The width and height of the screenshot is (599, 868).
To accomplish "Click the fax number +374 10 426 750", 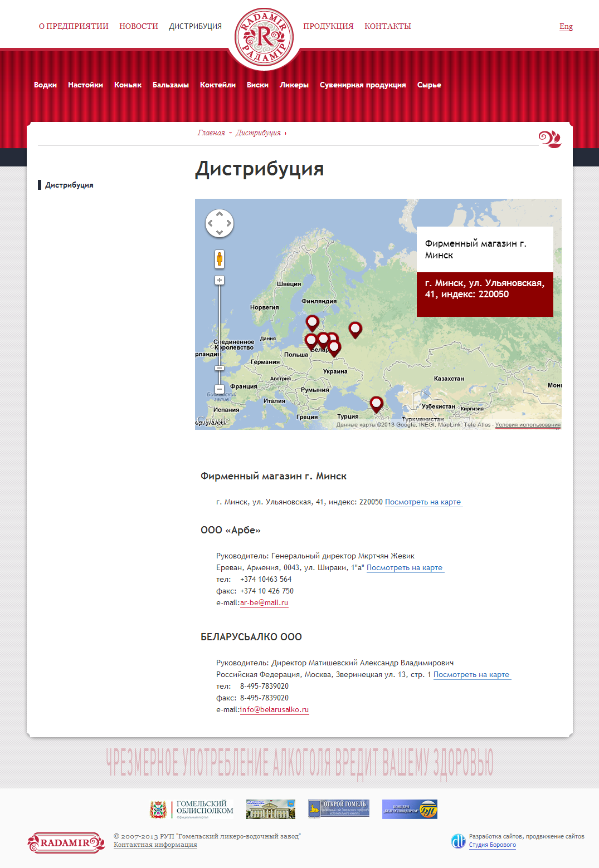I will [x=267, y=591].
